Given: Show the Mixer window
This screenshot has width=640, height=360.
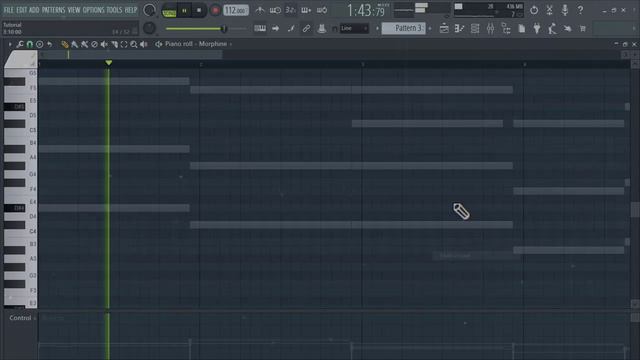Looking at the screenshot, I should coord(490,28).
